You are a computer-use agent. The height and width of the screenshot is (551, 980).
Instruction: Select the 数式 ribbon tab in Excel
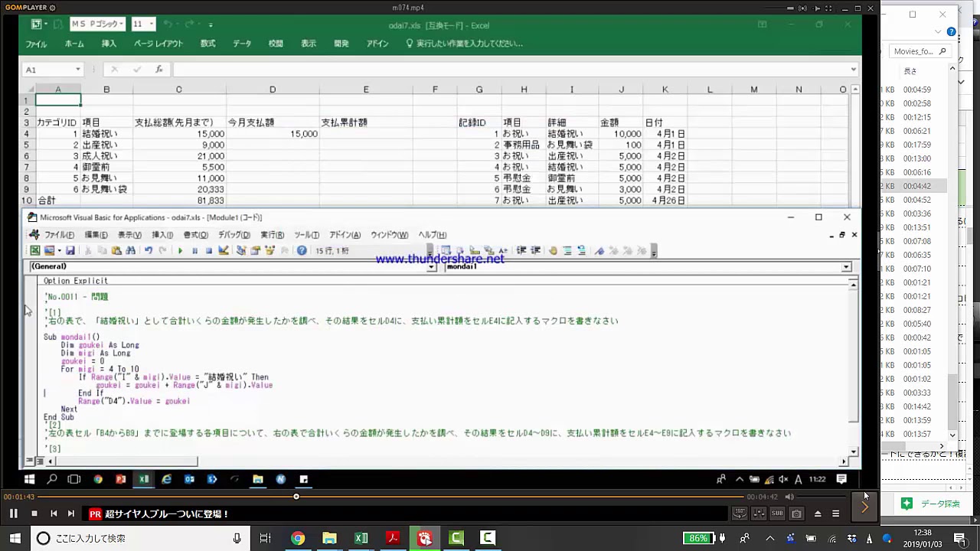coord(207,44)
